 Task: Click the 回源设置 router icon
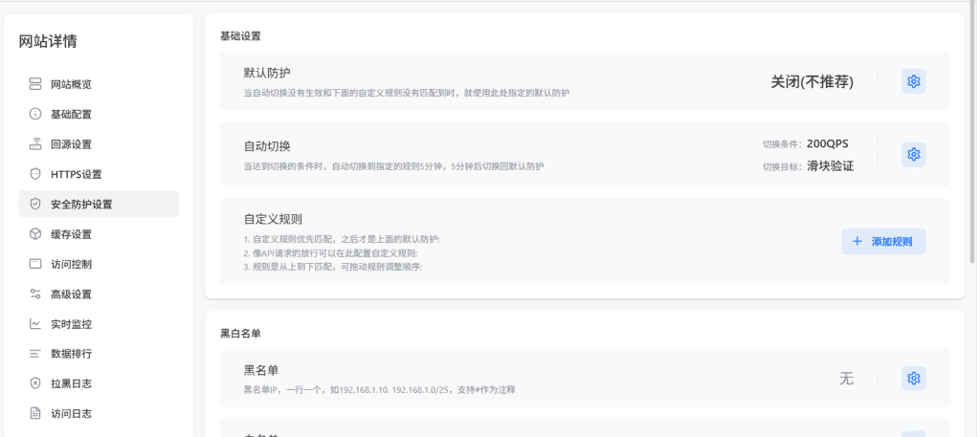[x=35, y=144]
